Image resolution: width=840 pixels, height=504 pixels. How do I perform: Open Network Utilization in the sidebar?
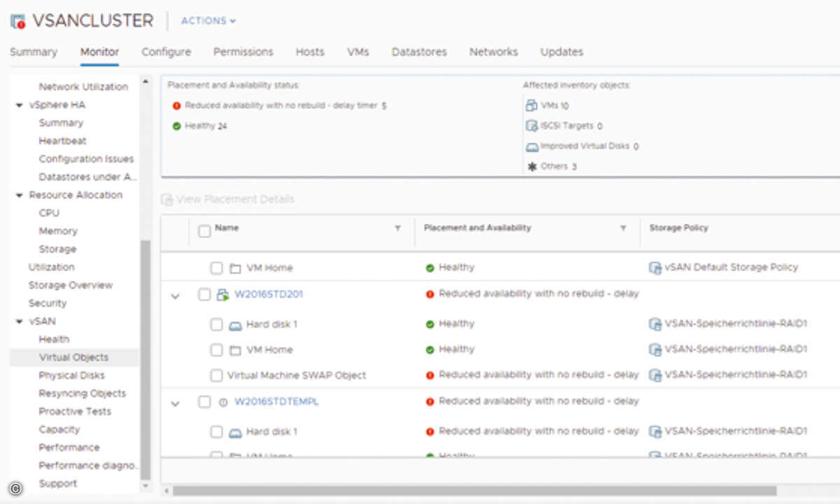(83, 87)
